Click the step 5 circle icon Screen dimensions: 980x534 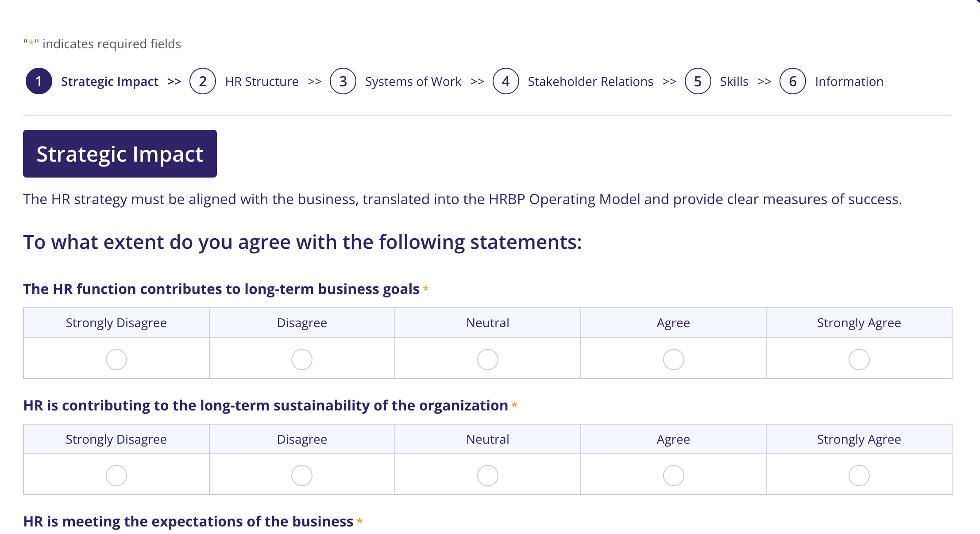click(x=698, y=81)
